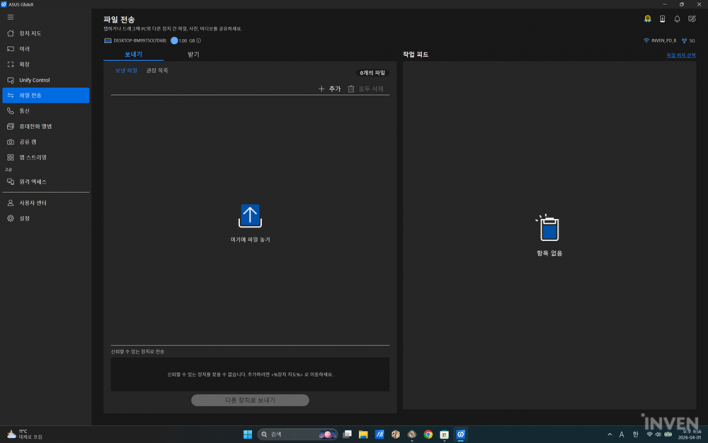Click the 추가 (Add) file button

329,89
